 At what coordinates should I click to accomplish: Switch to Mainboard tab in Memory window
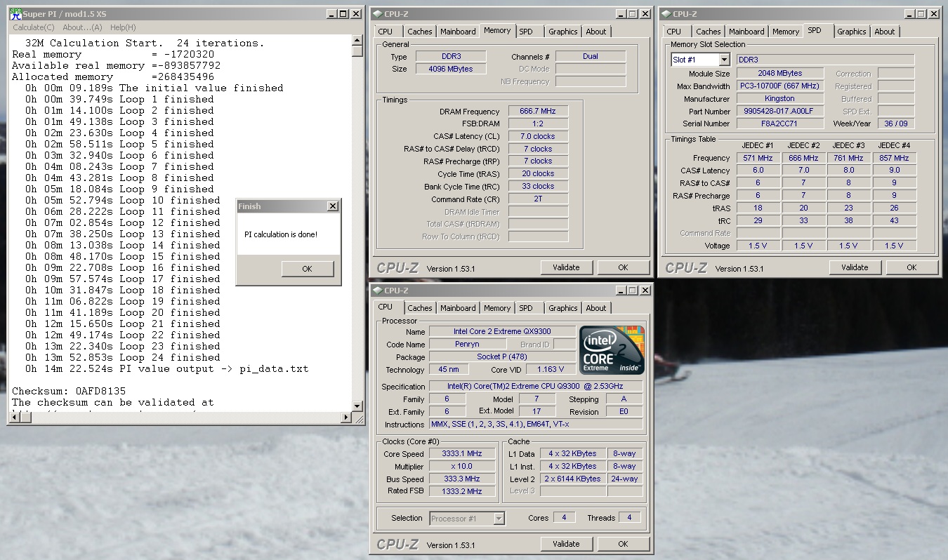458,32
